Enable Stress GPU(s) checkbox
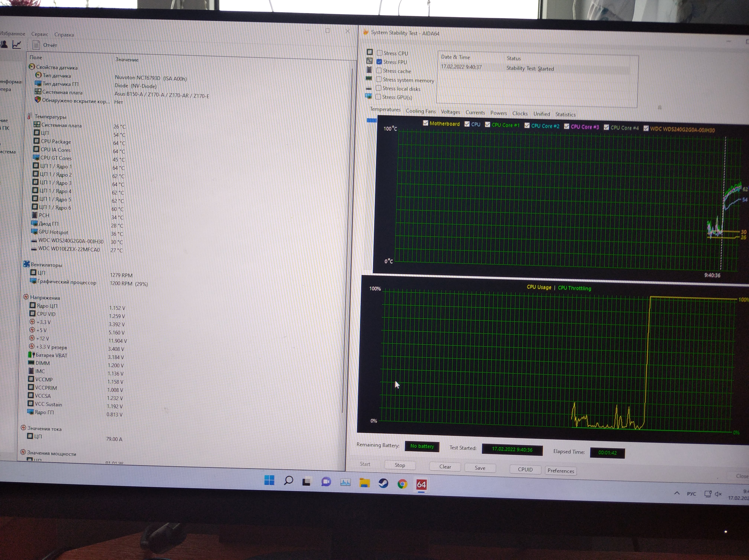 pyautogui.click(x=378, y=97)
